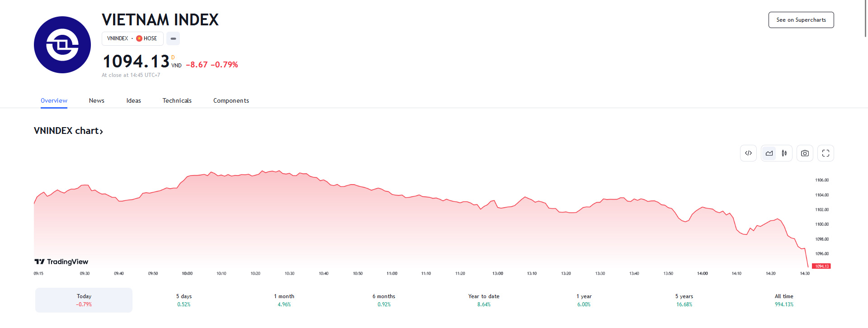The width and height of the screenshot is (868, 328).
Task: Open the VNINDEX chart link
Action: pyautogui.click(x=69, y=131)
